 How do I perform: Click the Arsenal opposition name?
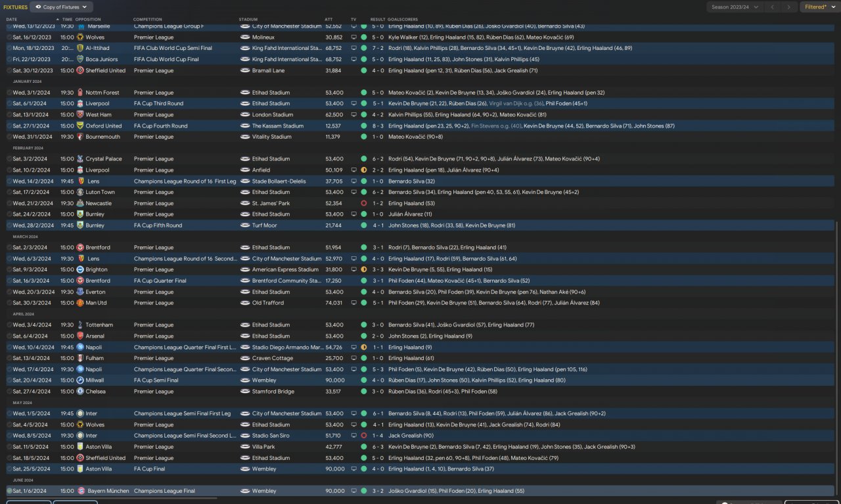(95, 336)
